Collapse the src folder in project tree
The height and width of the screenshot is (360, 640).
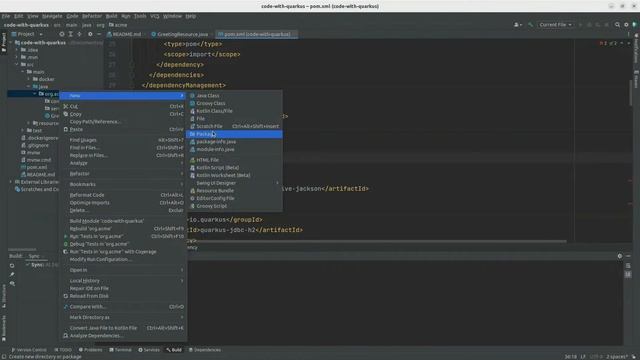pyautogui.click(x=17, y=64)
